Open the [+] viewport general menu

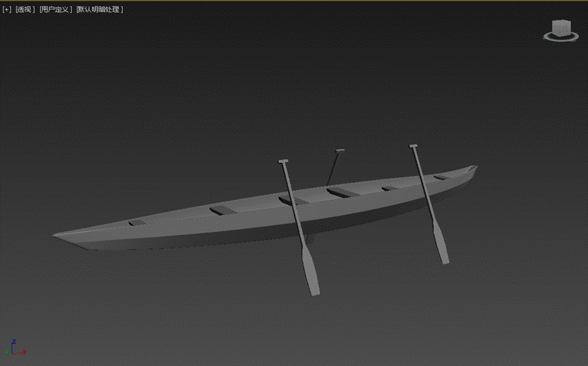[x=7, y=10]
